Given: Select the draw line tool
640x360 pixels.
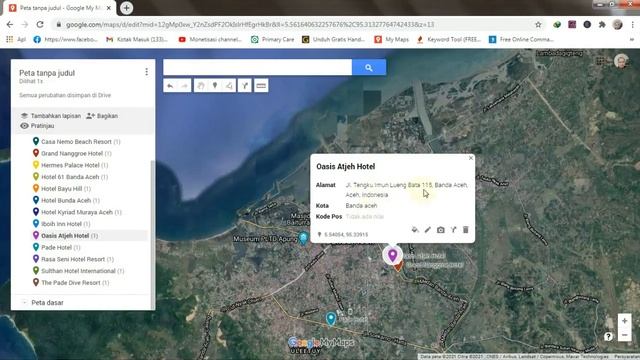Looking at the screenshot, I should coord(229,86).
